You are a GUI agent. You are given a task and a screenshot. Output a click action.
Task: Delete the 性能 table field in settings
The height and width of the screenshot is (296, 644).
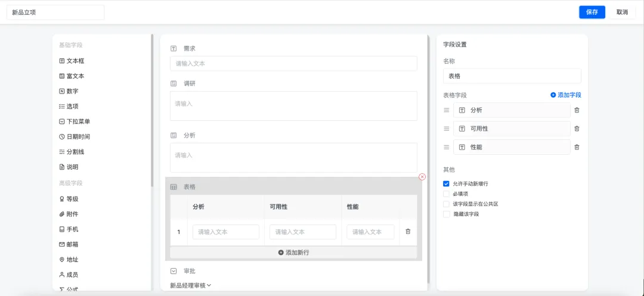point(577,147)
